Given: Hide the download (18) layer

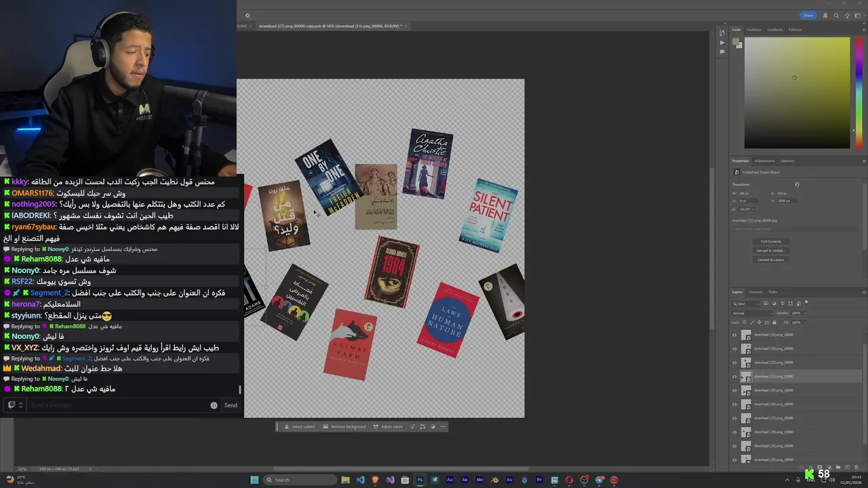Looking at the screenshot, I should (734, 404).
